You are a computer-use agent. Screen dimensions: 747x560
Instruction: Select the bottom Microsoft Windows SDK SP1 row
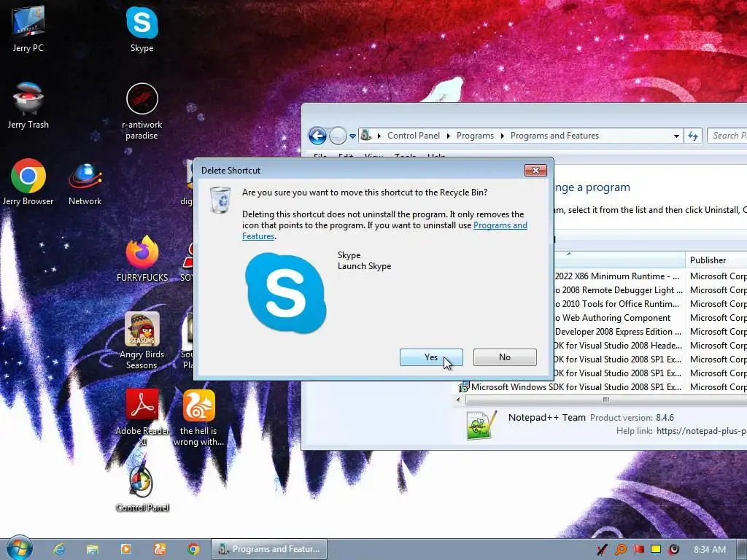coord(601,387)
